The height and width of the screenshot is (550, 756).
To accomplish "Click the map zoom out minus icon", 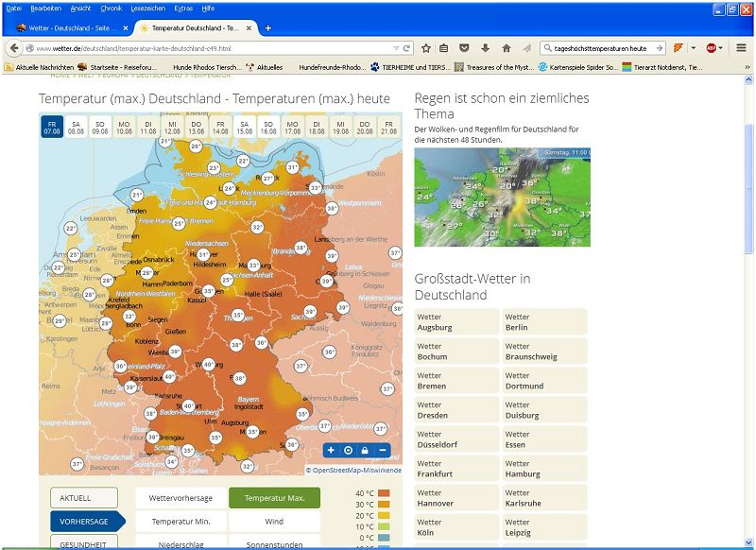I will pos(383,450).
